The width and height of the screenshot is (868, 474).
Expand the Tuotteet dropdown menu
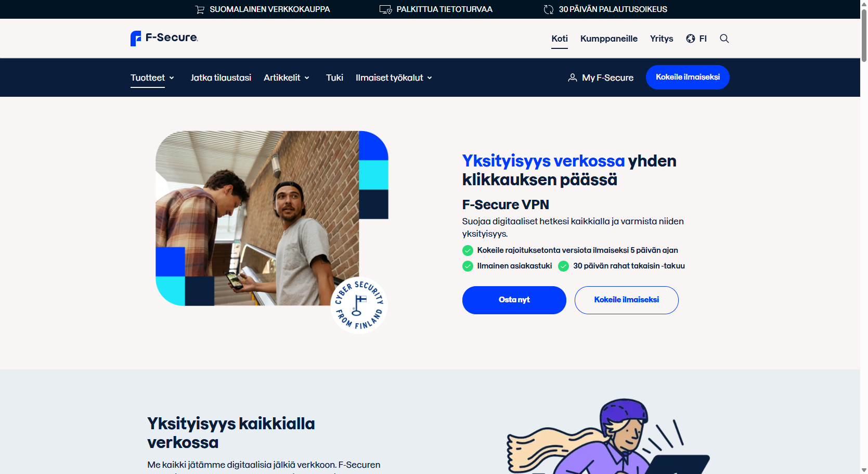(152, 78)
